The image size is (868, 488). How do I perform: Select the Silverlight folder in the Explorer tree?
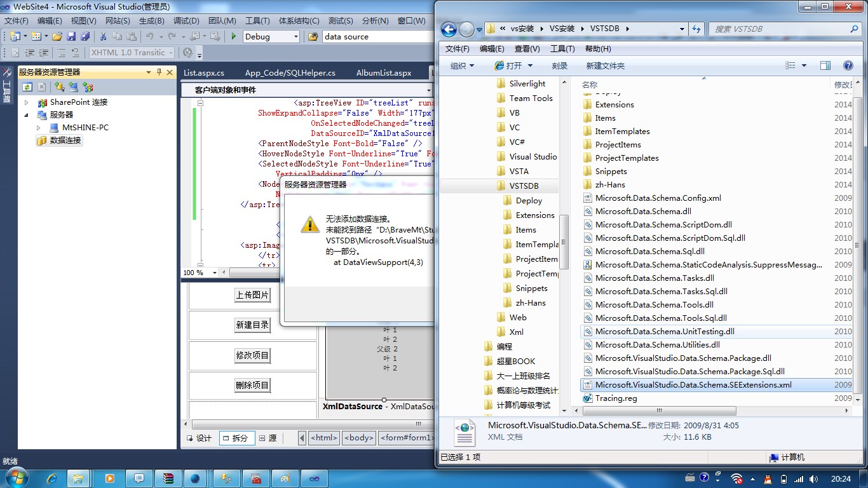click(527, 84)
